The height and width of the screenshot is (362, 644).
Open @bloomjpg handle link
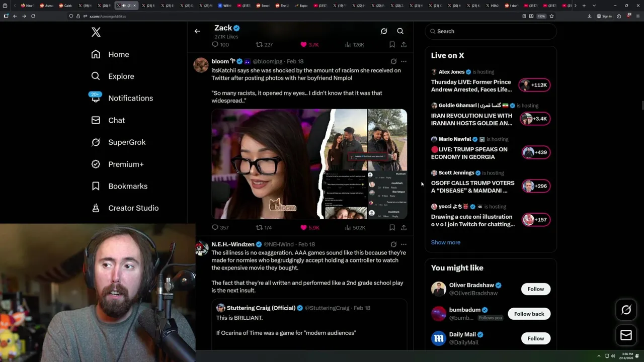[267, 61]
